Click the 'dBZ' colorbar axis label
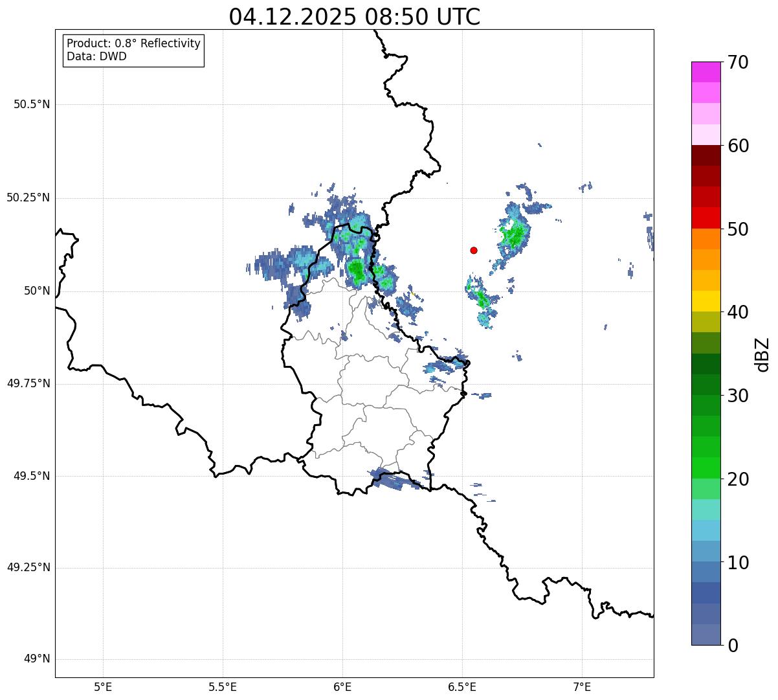This screenshot has height=700, width=778. point(762,354)
